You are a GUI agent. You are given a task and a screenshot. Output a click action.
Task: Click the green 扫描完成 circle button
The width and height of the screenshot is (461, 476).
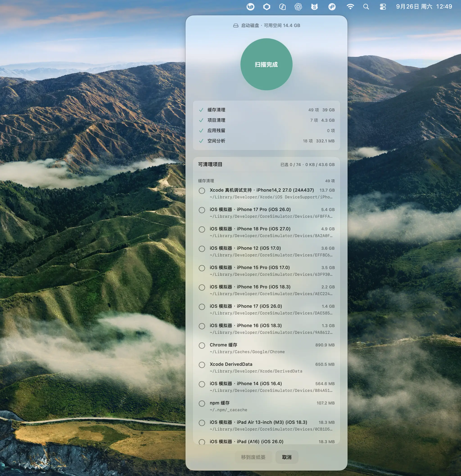tap(266, 64)
